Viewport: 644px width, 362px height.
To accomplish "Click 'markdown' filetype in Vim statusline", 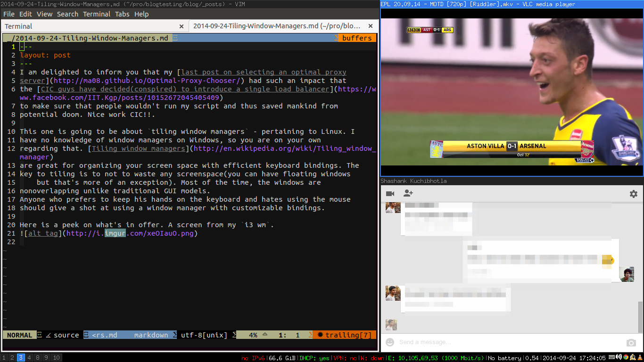I will coord(151,335).
